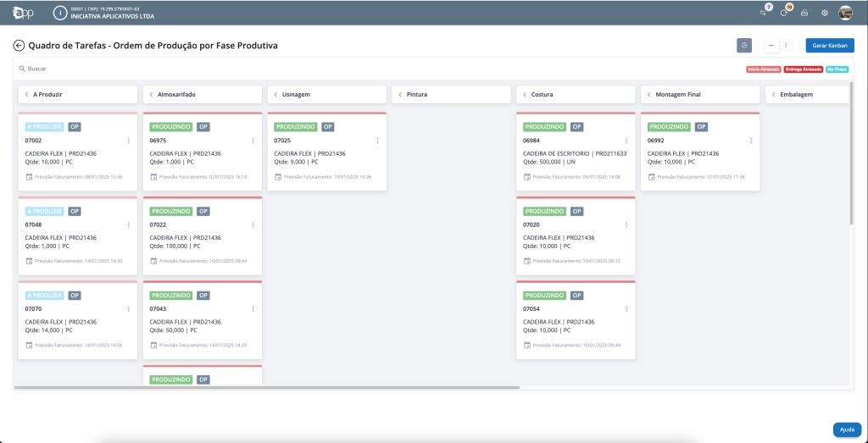
Task: Open the transfers icon with badge 7
Action: [764, 13]
